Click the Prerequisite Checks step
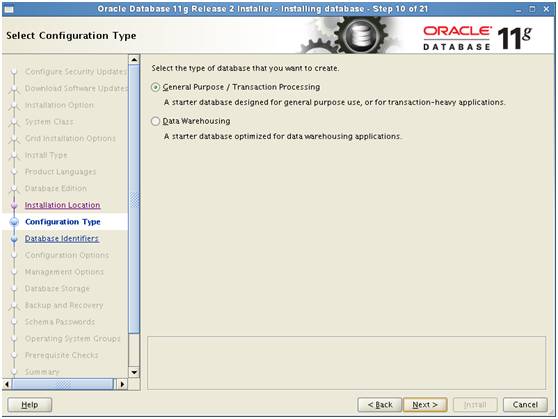 coord(62,355)
